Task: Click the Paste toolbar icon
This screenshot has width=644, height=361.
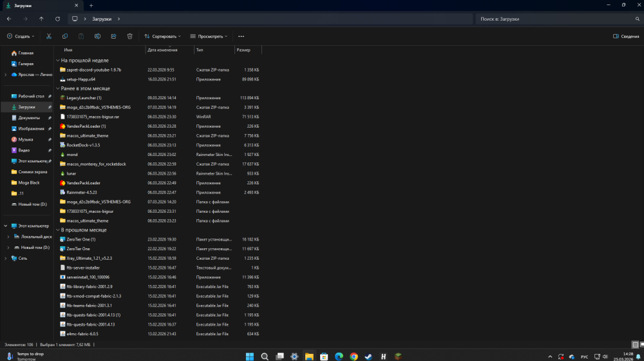Action: (x=81, y=36)
